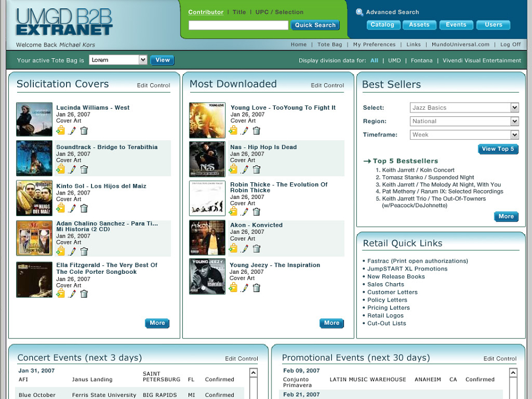Screen dimensions: 532x399
Task: Click View button for active Tote Bag
Action: (162, 60)
